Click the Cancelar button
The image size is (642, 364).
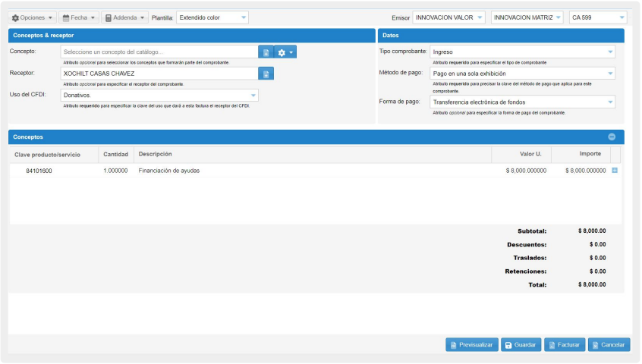point(609,345)
